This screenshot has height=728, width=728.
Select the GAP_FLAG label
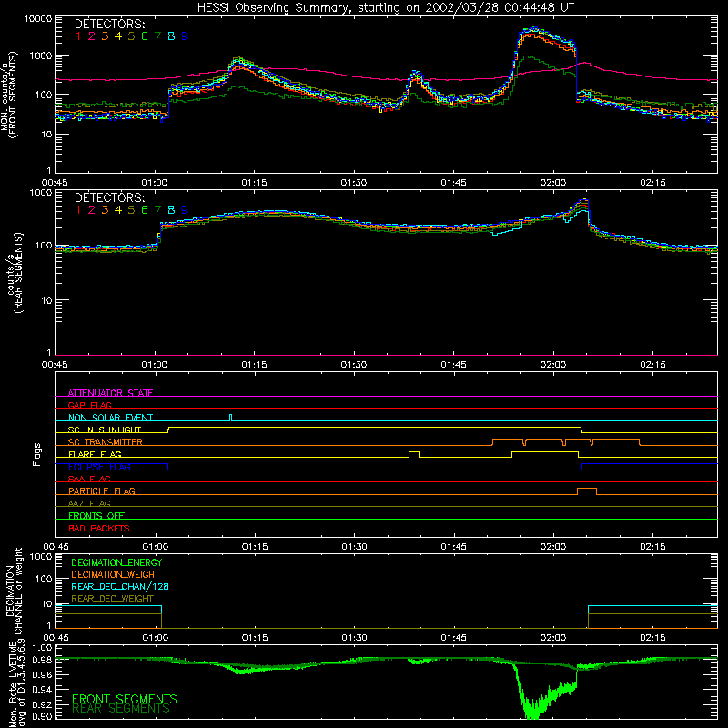89,405
